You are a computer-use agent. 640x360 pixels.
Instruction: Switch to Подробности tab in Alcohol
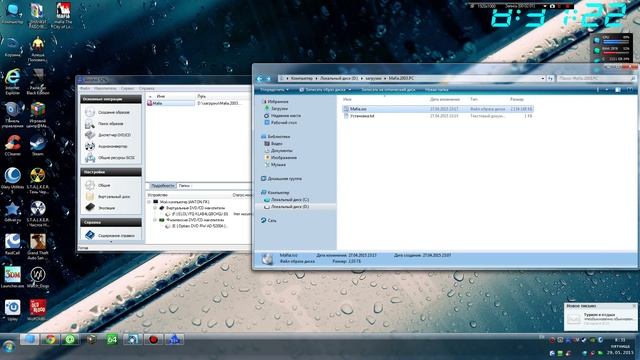point(162,186)
